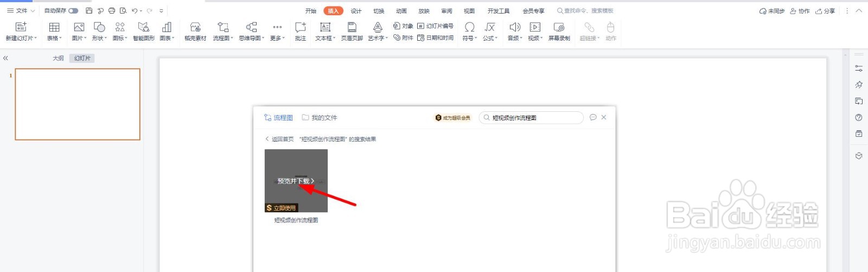Click the 幻灯片编号 button
This screenshot has height=272, width=868.
435,26
